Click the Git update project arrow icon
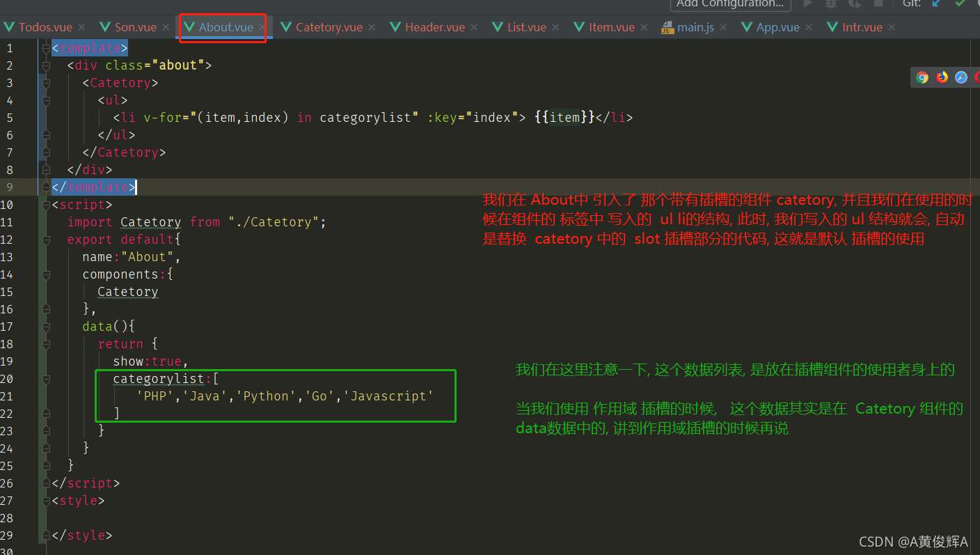Image resolution: width=980 pixels, height=555 pixels. (x=936, y=3)
